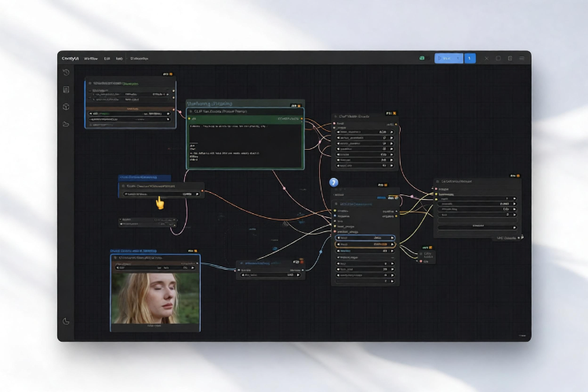Click the blue-highlighted value field in the sampler node
The image size is (588, 392).
click(365, 238)
